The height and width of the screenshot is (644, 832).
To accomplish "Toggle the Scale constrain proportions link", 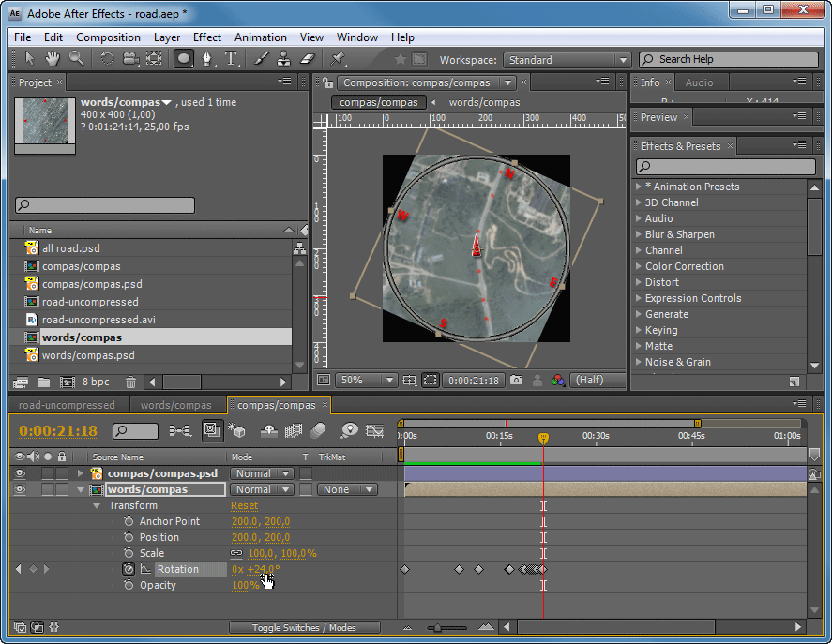I will click(x=237, y=553).
